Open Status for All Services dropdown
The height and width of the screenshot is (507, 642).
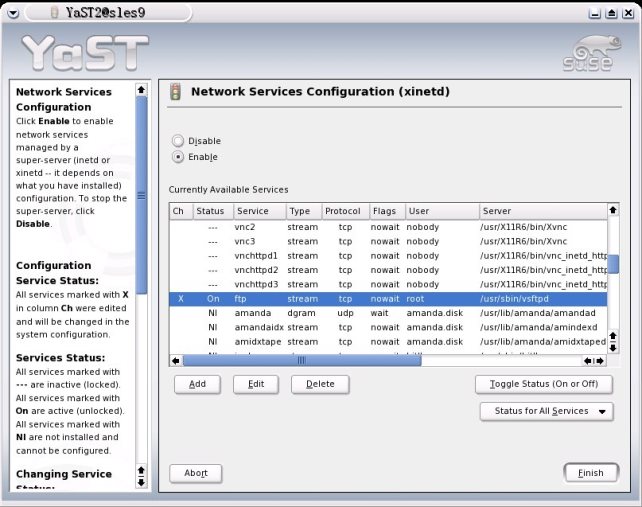[x=547, y=411]
